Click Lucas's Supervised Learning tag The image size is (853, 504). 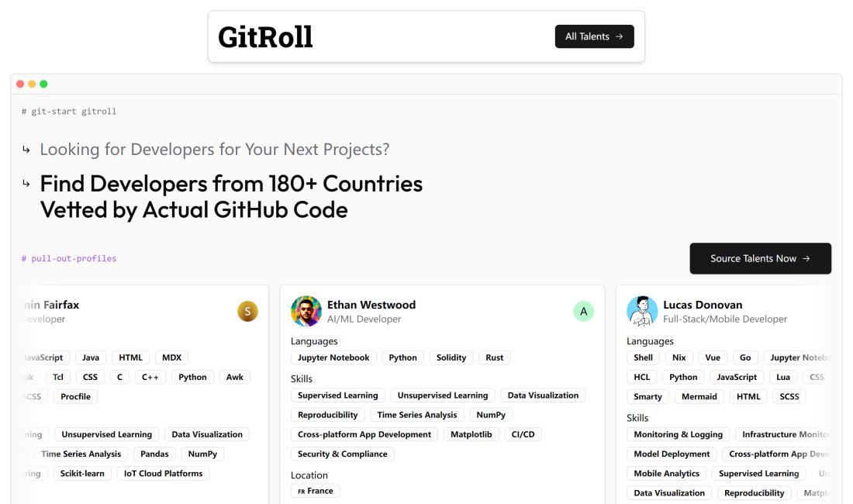tap(759, 474)
